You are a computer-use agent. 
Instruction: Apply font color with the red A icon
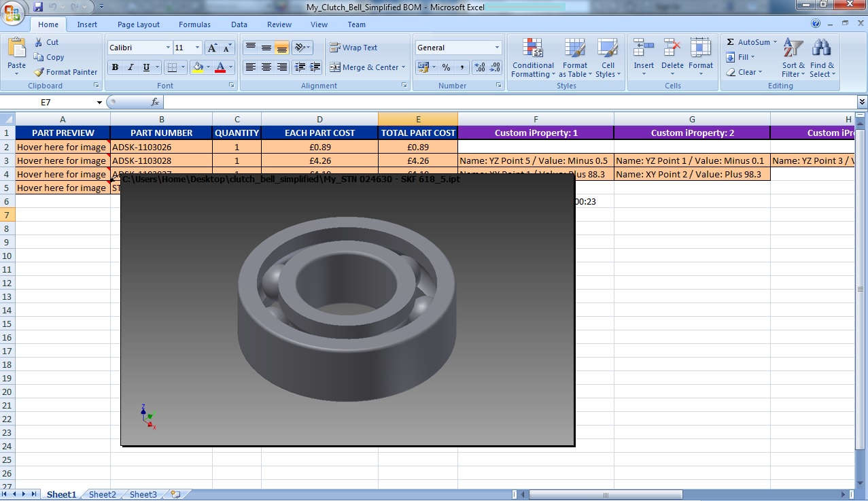click(220, 67)
